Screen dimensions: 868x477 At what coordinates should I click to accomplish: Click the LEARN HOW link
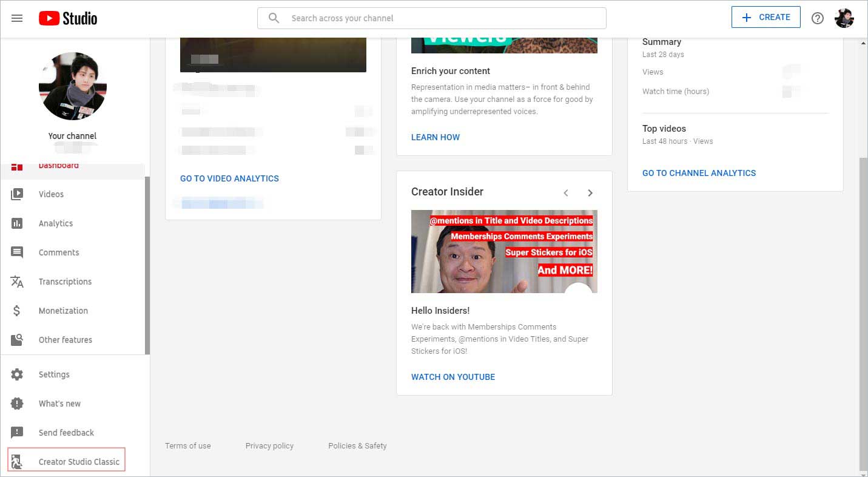(436, 137)
